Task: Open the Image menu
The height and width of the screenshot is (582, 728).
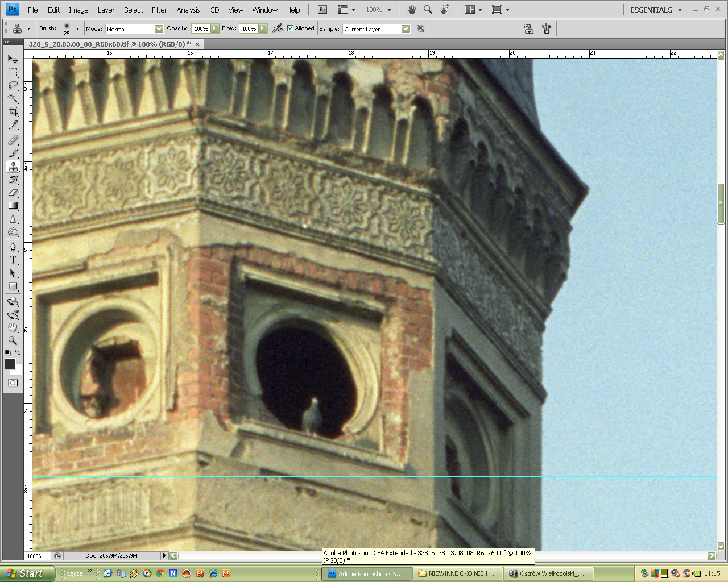Action: point(78,10)
